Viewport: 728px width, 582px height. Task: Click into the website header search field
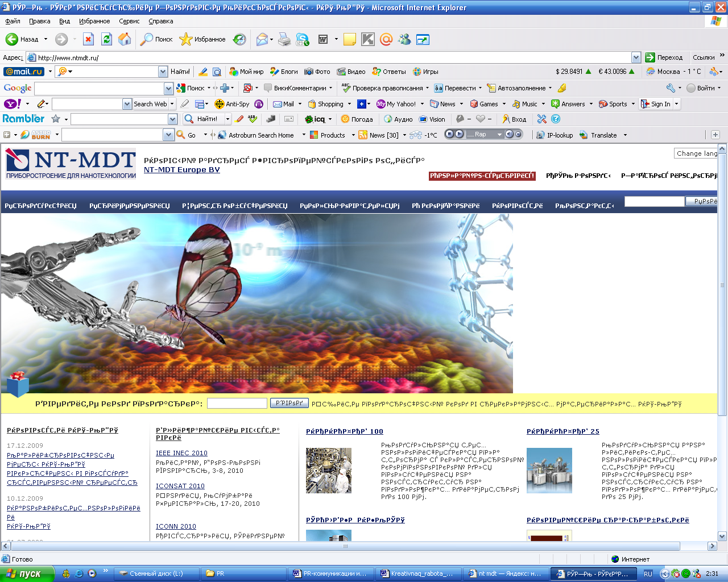pyautogui.click(x=654, y=201)
